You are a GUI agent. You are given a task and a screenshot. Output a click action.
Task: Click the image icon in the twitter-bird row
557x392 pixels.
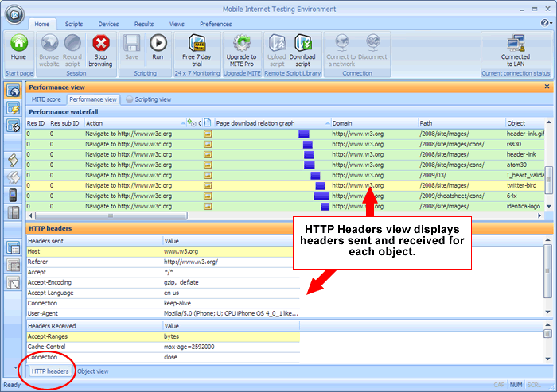tap(208, 186)
